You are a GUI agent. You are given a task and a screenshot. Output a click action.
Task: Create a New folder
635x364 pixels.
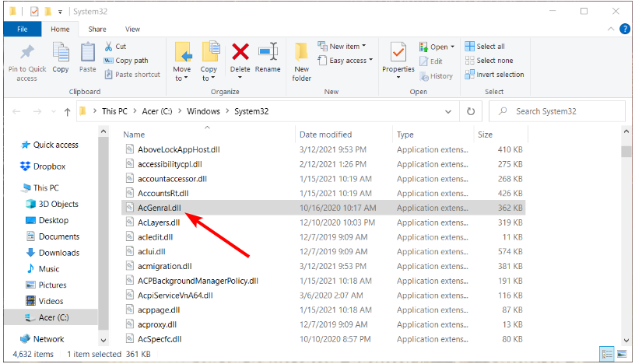(x=301, y=62)
